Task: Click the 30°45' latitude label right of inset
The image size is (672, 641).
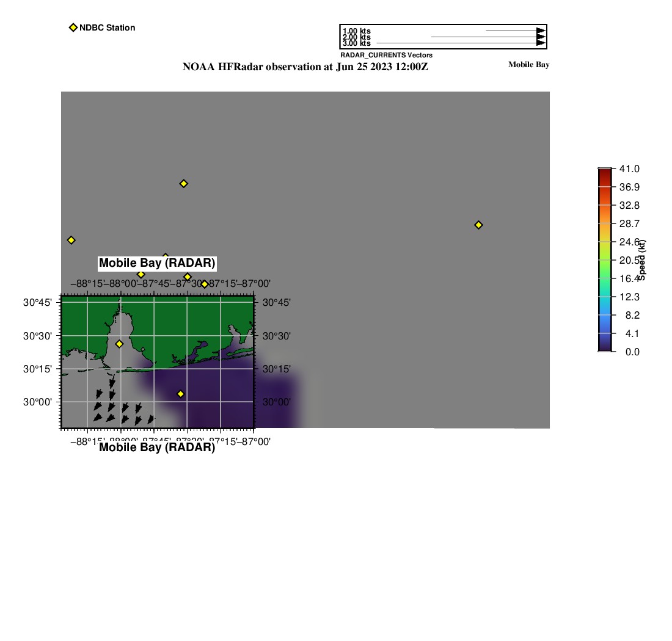Action: tap(276, 303)
